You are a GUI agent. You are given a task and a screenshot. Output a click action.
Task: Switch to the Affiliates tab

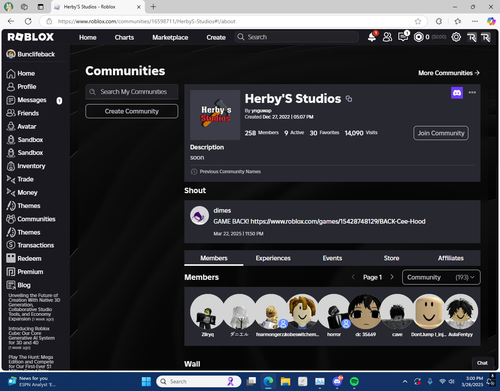[451, 258]
